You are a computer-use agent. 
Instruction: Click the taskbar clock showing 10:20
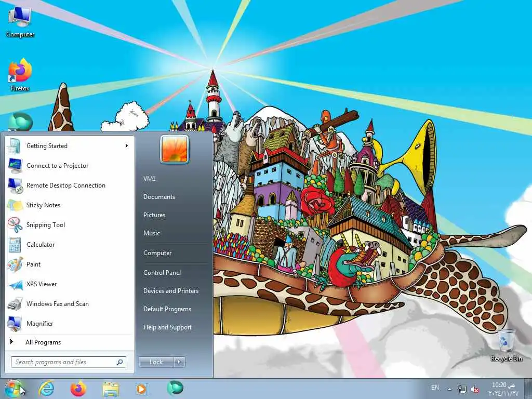(503, 389)
